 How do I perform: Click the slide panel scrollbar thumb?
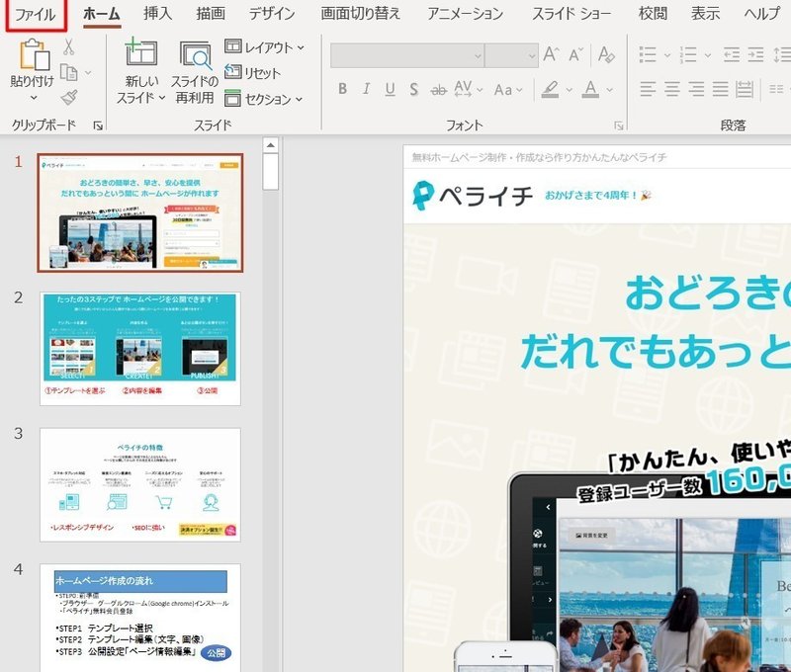(x=271, y=172)
